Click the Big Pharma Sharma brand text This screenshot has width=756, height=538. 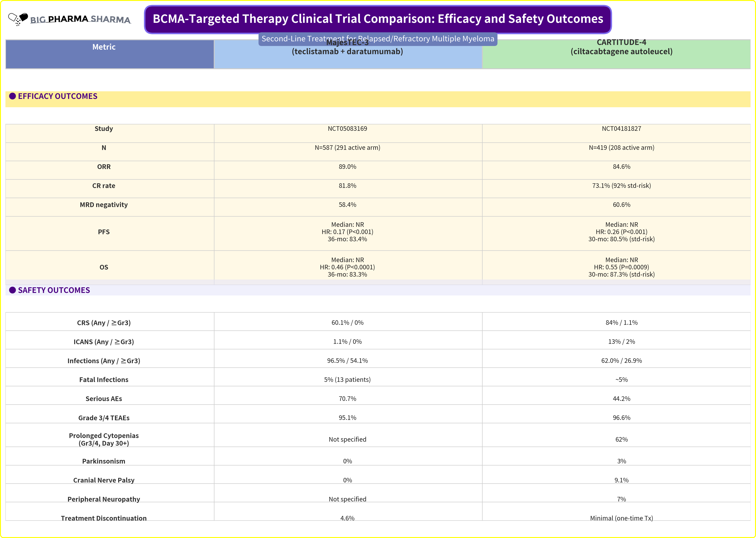coord(80,20)
